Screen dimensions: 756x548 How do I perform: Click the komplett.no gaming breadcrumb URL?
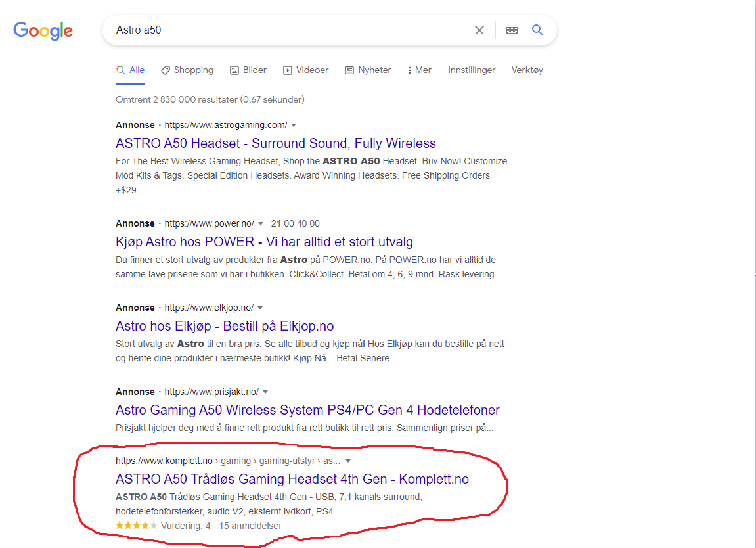228,461
